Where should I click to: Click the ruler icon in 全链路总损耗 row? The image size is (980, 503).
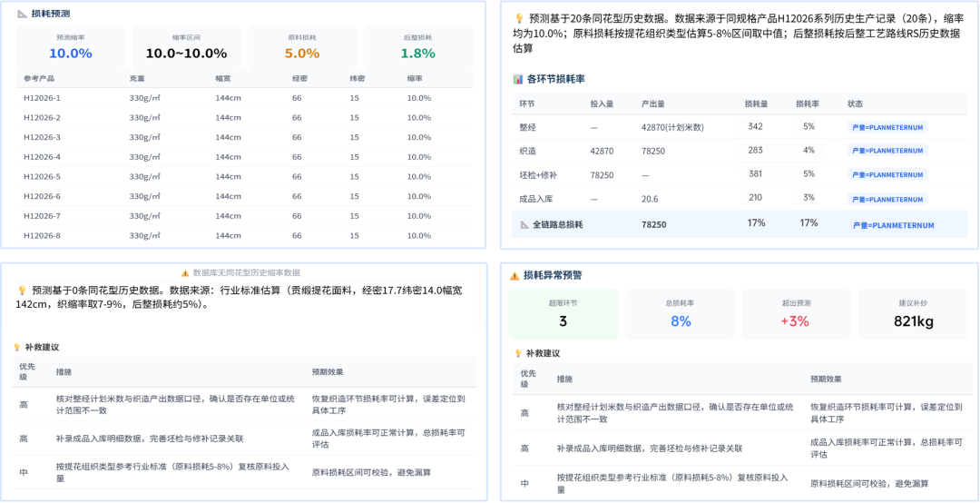[x=524, y=224]
